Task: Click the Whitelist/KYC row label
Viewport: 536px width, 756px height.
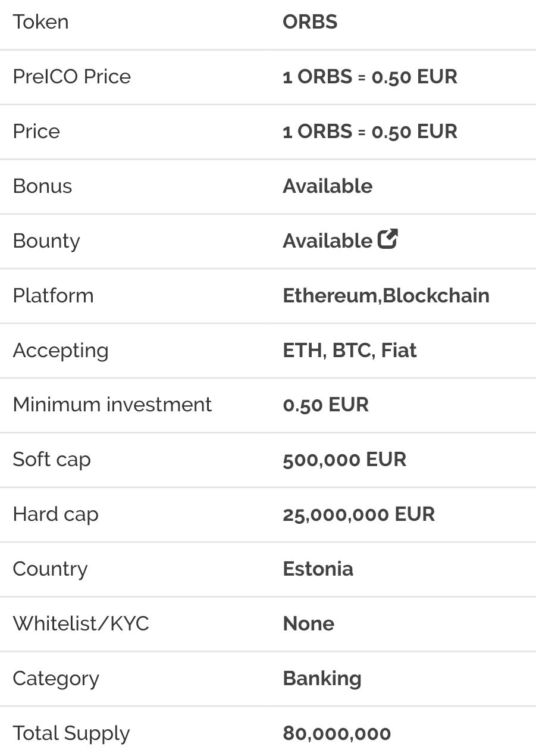Action: pyautogui.click(x=80, y=624)
